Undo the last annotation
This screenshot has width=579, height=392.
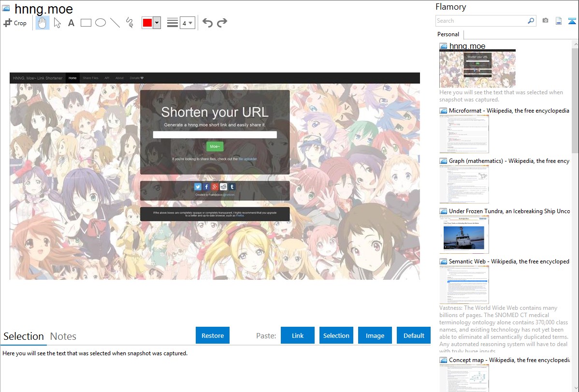point(207,23)
